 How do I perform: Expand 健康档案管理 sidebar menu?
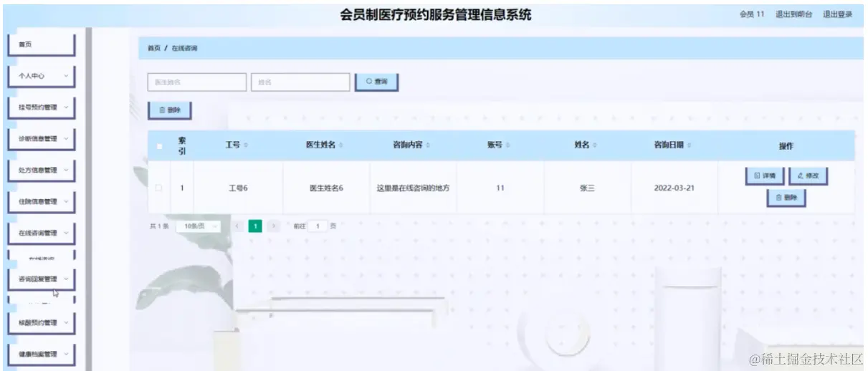pos(42,355)
